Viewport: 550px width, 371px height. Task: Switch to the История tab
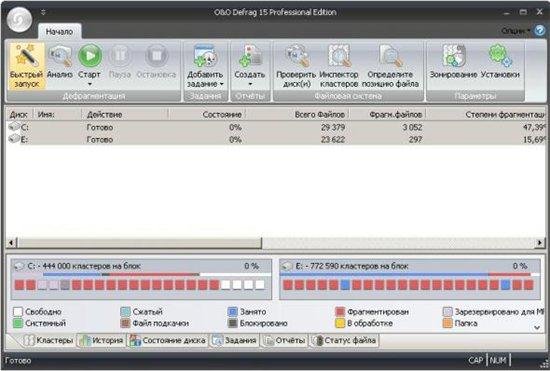click(101, 340)
